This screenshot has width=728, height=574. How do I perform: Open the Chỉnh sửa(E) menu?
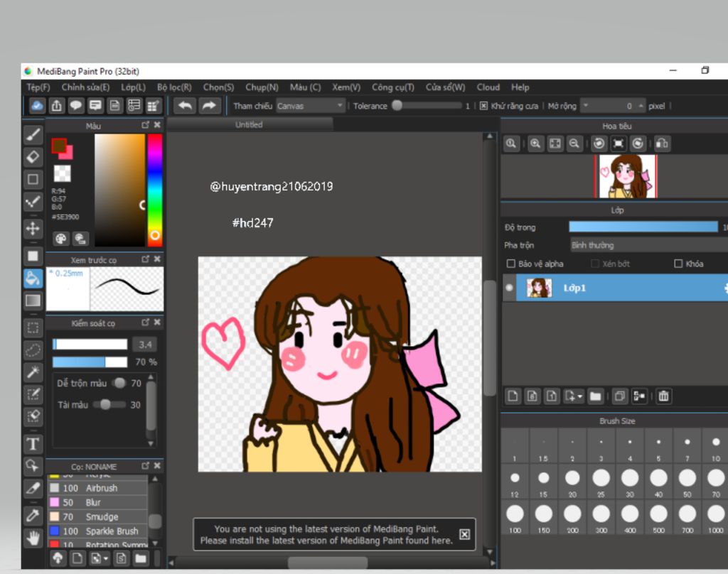click(85, 87)
